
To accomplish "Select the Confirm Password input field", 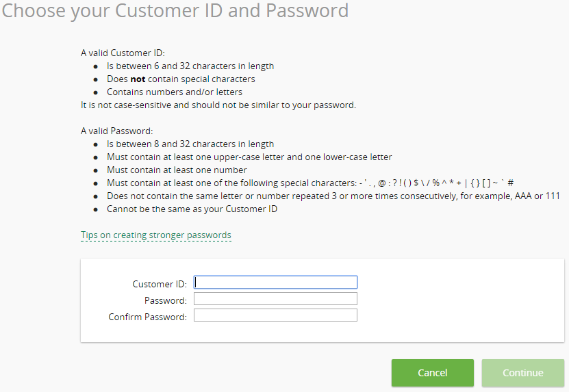I will click(275, 315).
